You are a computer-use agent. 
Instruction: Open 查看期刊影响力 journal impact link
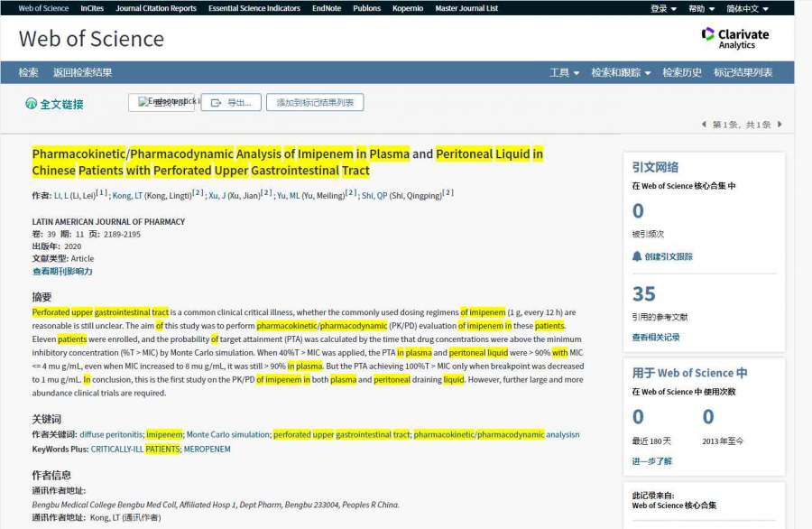click(62, 271)
